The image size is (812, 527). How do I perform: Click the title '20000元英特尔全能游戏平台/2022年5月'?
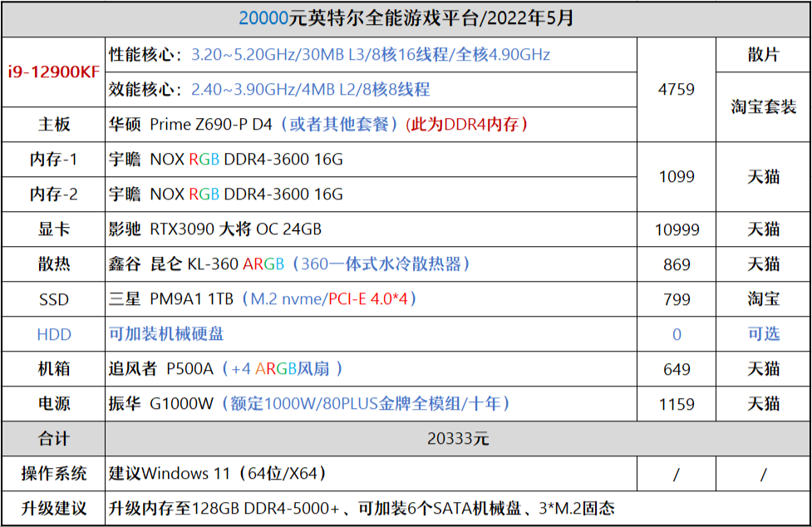[x=406, y=18]
